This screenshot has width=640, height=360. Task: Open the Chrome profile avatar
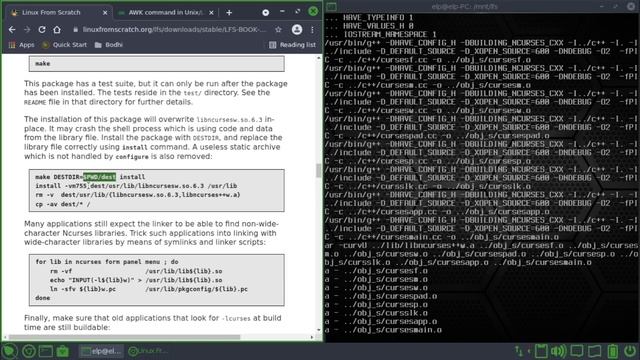tap(297, 29)
